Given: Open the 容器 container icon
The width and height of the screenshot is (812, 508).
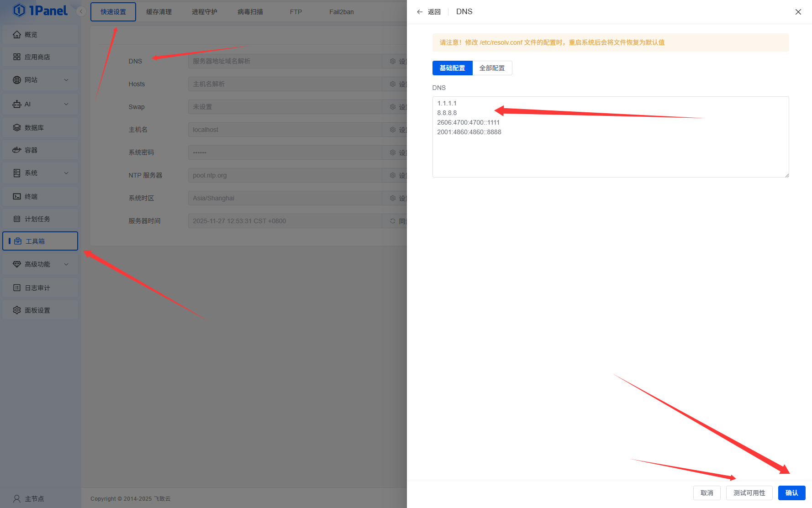Looking at the screenshot, I should 17,150.
